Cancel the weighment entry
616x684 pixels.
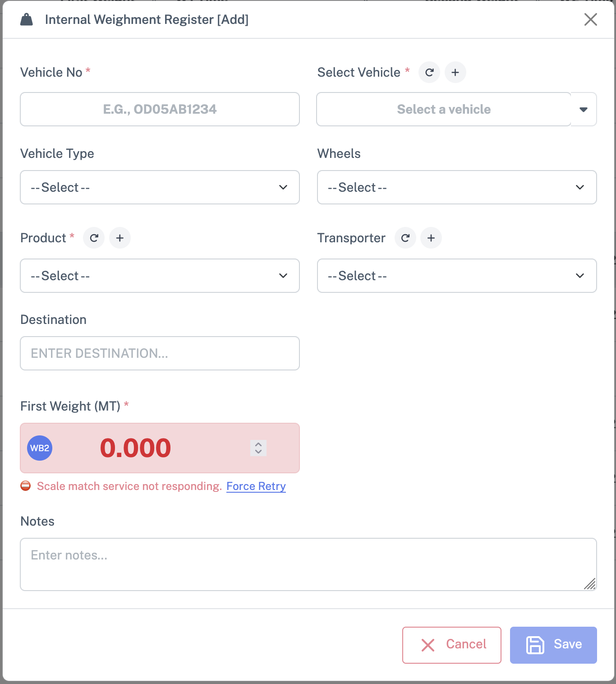[451, 645]
